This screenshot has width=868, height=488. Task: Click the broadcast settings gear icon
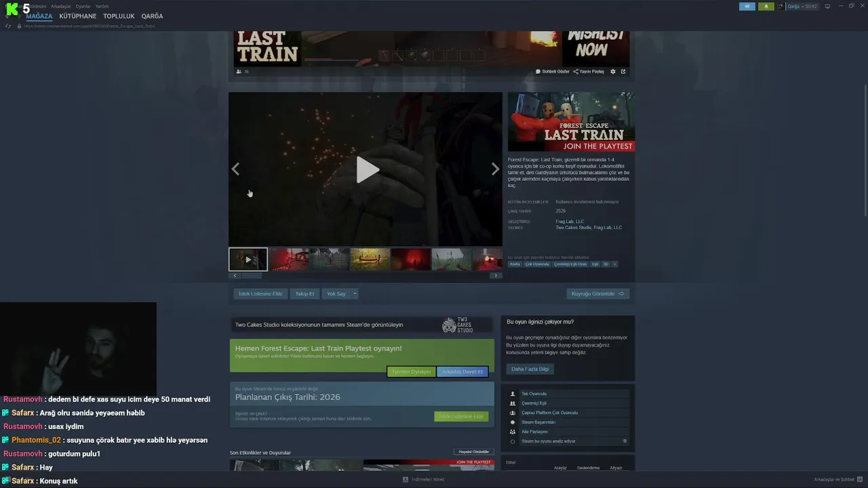[x=613, y=71]
